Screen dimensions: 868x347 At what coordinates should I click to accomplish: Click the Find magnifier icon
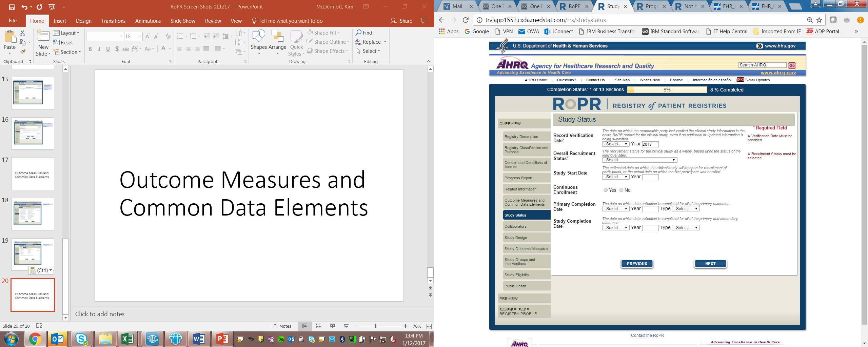pos(358,33)
